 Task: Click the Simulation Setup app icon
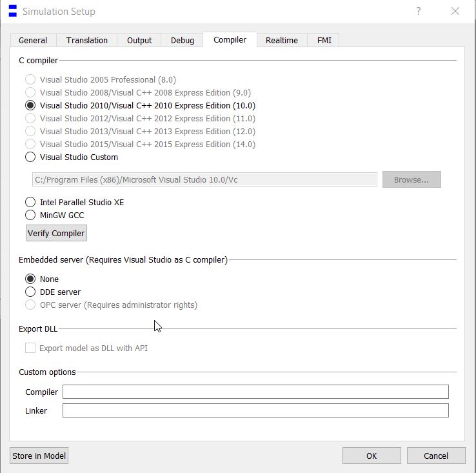(13, 11)
